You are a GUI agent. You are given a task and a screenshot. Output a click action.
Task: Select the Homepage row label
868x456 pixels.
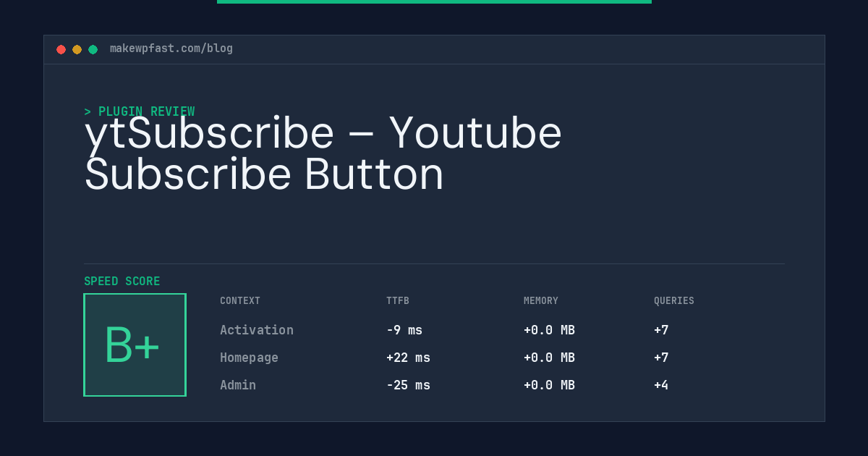[x=249, y=358]
